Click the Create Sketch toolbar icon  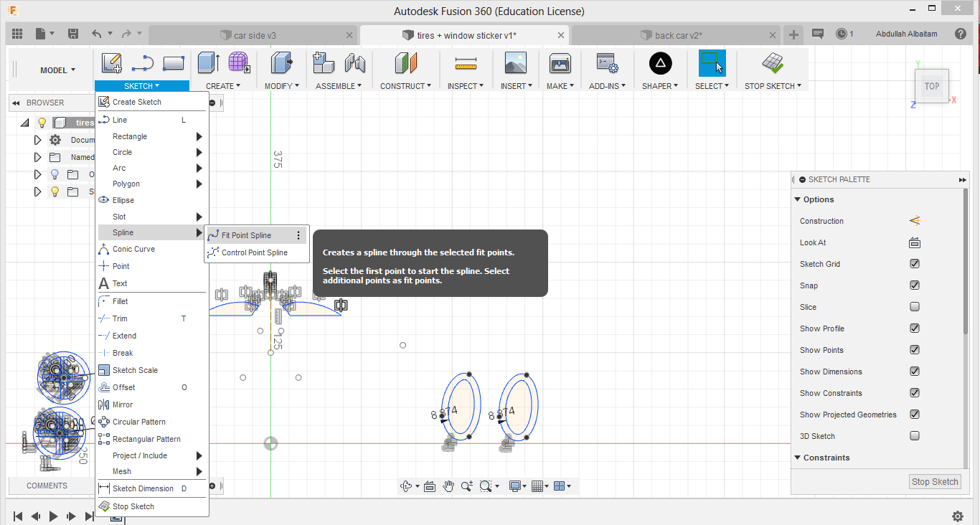[111, 63]
